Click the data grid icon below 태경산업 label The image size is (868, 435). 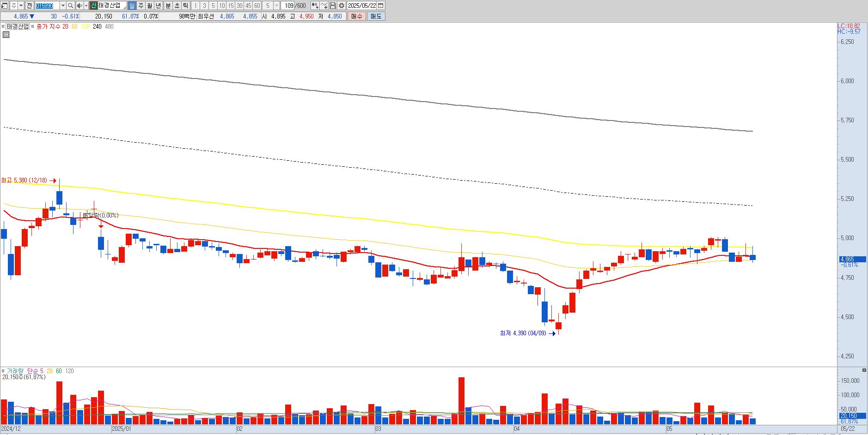pyautogui.click(x=6, y=34)
